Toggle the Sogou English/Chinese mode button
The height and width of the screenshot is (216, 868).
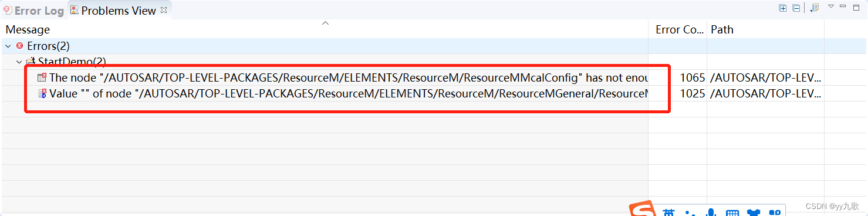669,212
